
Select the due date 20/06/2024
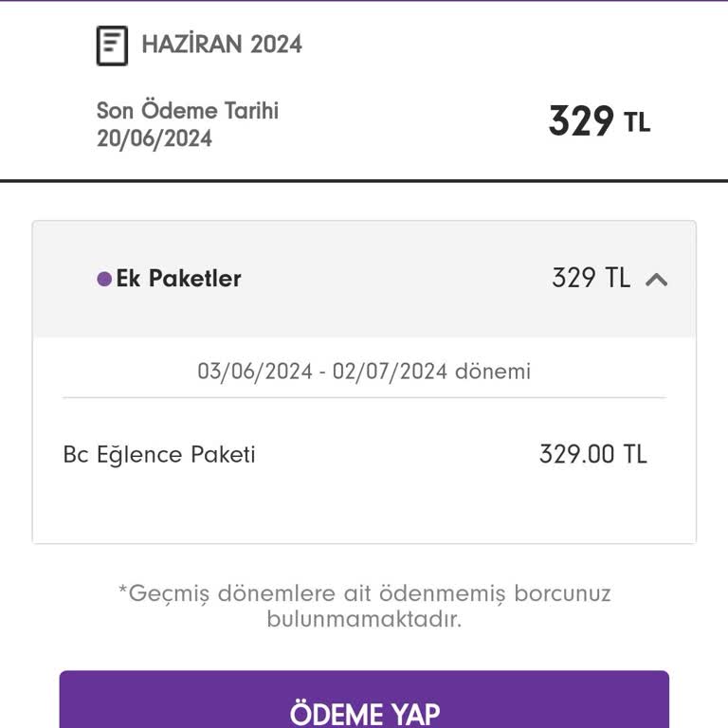pos(155,138)
